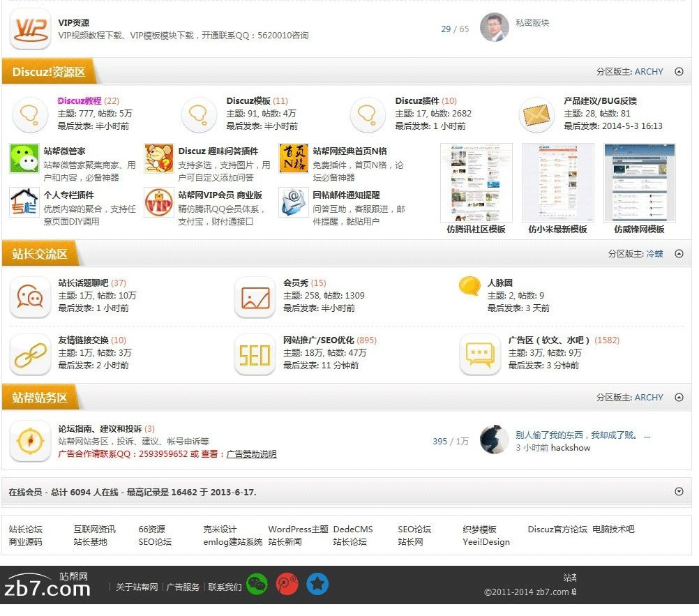Click the 人脉圈 yellow bubble icon
699x616 pixels.
click(469, 286)
